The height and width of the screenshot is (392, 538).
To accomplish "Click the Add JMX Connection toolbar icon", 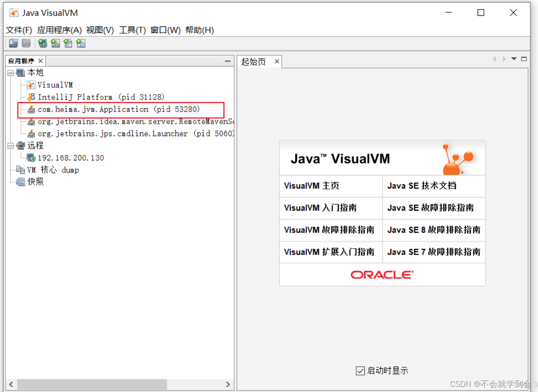I will [x=55, y=43].
